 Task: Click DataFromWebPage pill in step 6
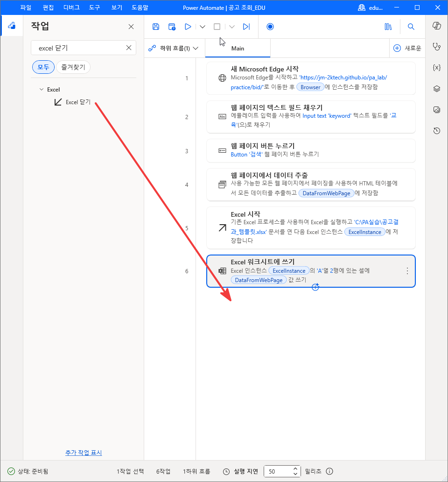(x=259, y=280)
